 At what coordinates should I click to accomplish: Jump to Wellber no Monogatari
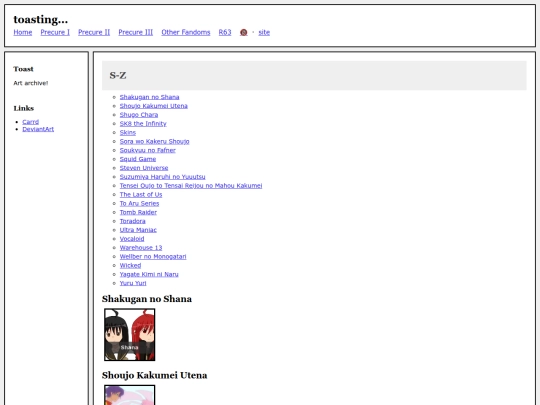[x=153, y=257]
